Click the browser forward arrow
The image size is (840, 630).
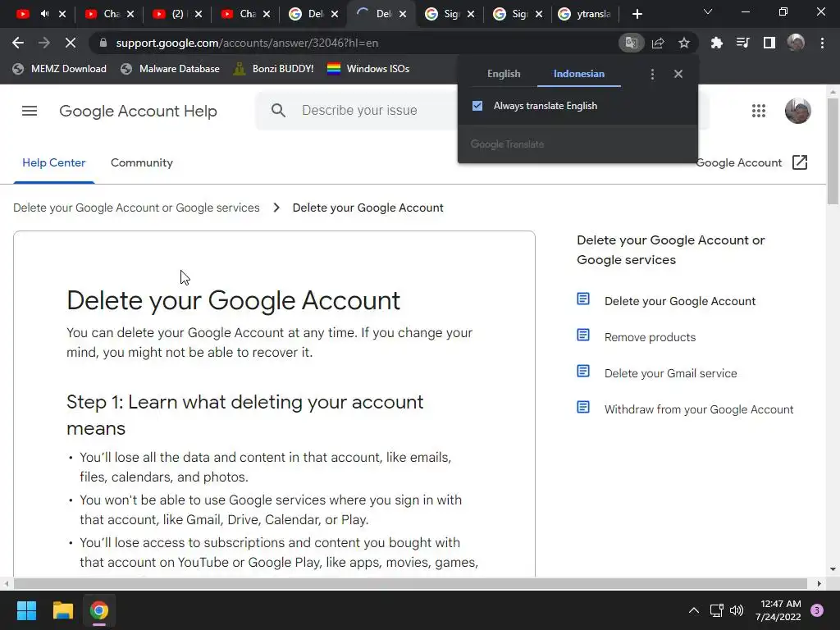click(x=44, y=43)
